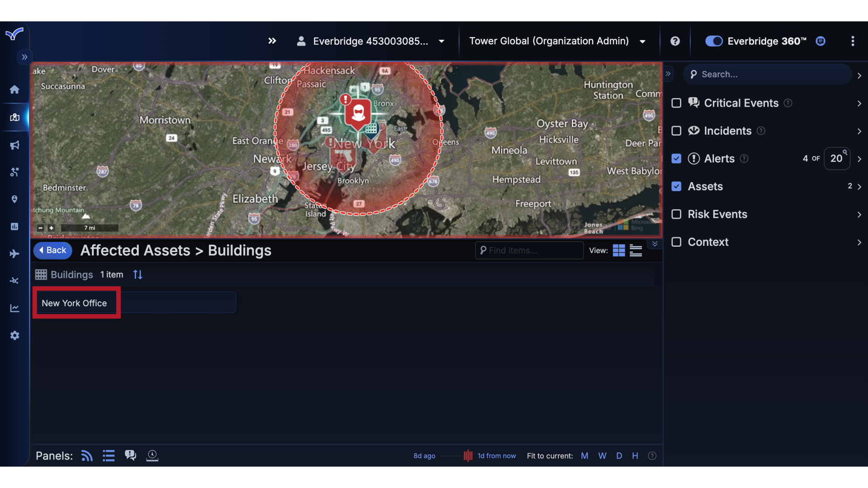
Task: Open the timeline clock panel icon
Action: click(152, 455)
